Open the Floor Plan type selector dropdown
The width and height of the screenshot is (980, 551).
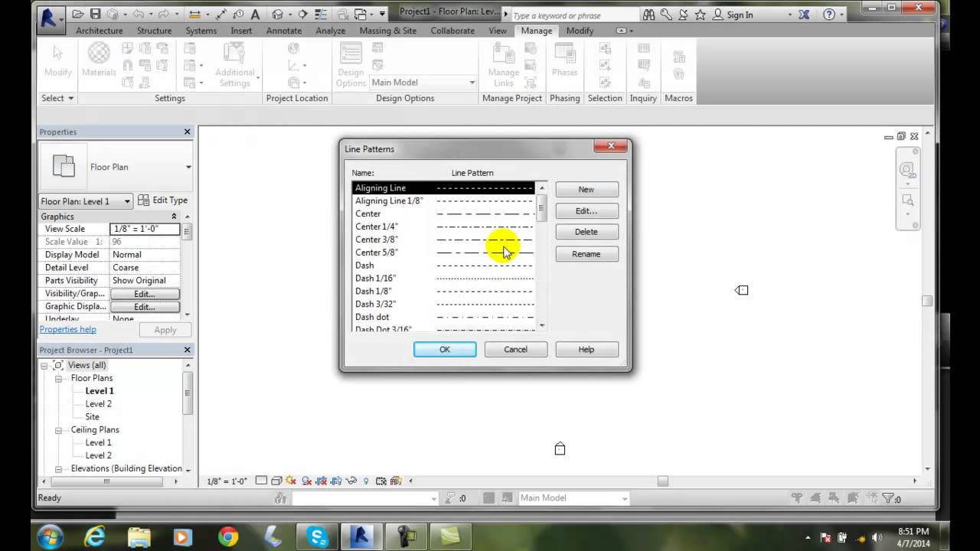(188, 167)
